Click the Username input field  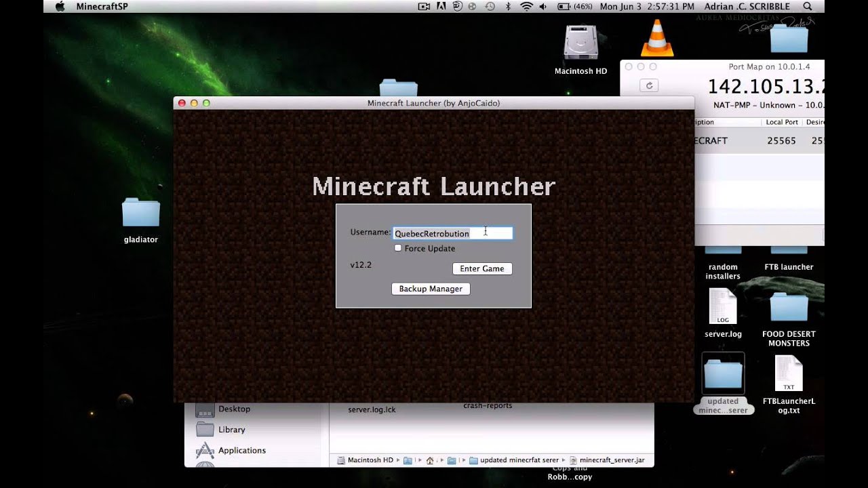tap(452, 233)
